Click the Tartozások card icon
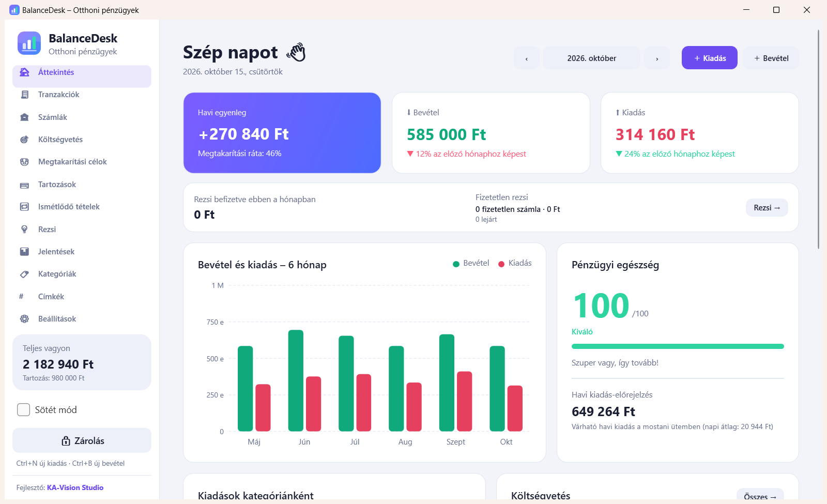 [24, 185]
